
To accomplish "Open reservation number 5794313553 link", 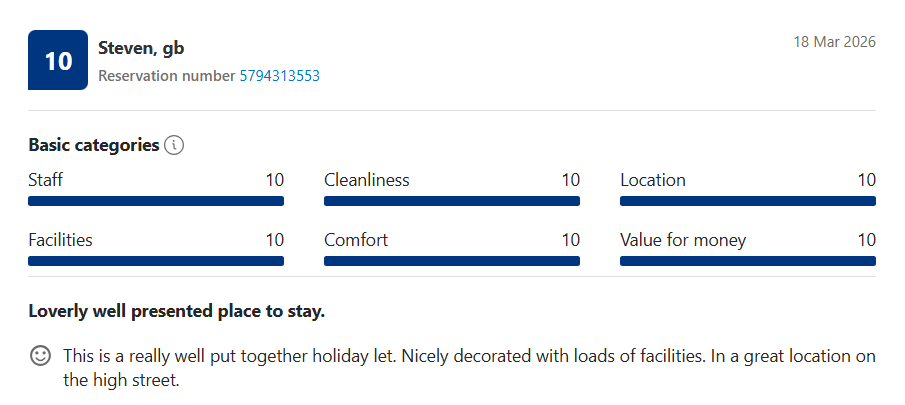I will (279, 75).
